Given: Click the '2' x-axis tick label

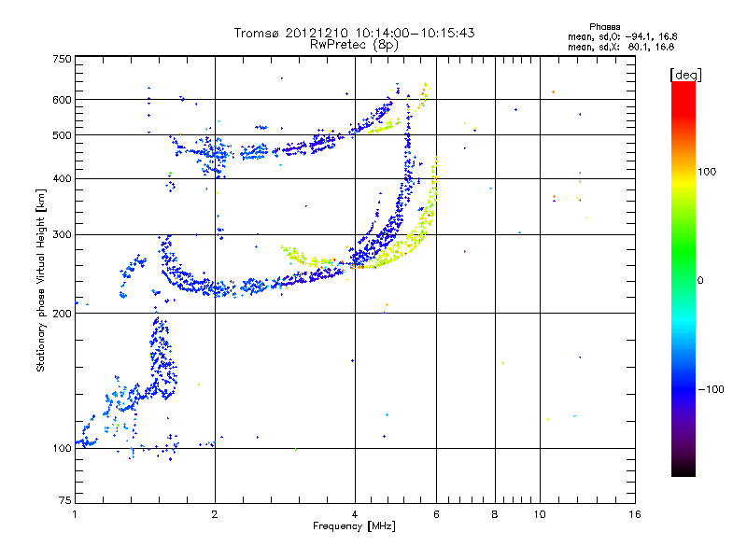Looking at the screenshot, I should click(215, 514).
